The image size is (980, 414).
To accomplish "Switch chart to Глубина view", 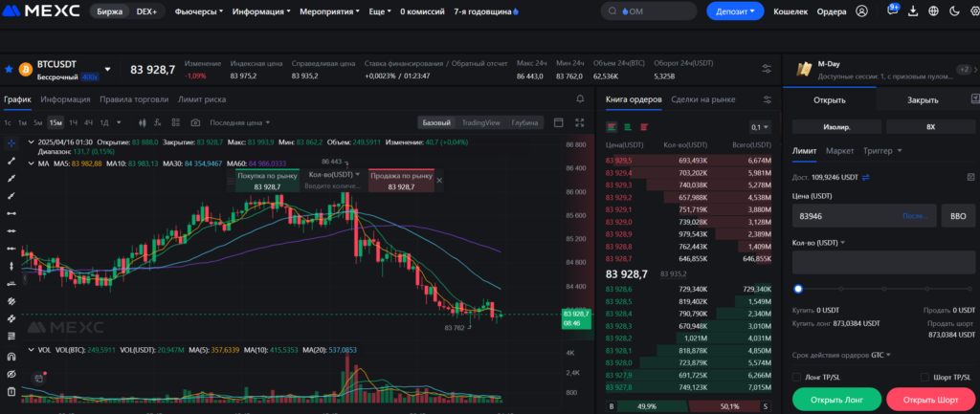I will tap(524, 122).
